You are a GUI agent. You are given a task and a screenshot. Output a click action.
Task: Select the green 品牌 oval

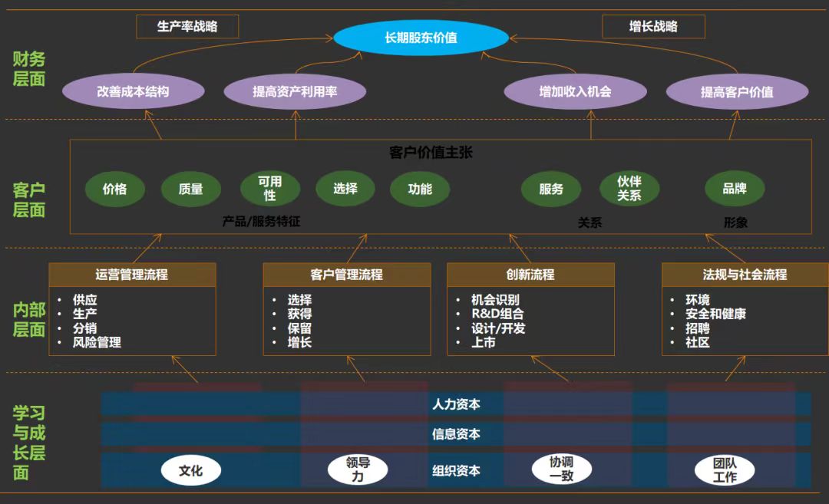coord(735,189)
